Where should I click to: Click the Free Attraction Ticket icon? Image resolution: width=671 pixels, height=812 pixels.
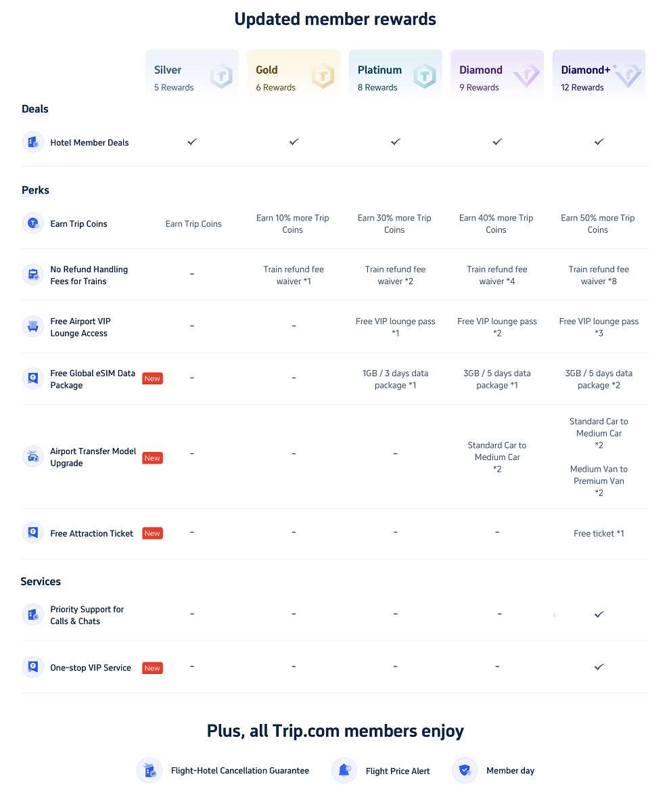coord(33,533)
